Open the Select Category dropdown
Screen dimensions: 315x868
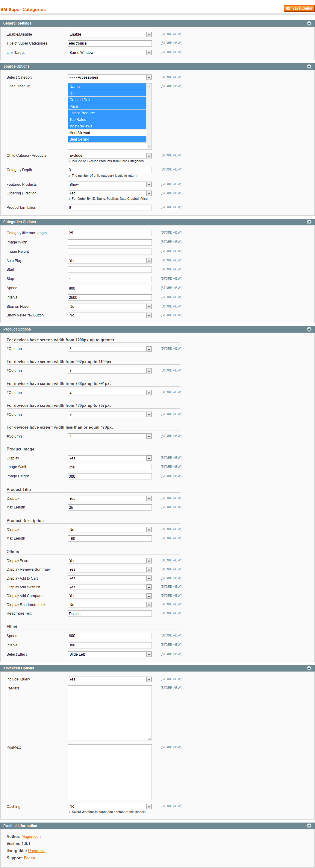tap(110, 78)
